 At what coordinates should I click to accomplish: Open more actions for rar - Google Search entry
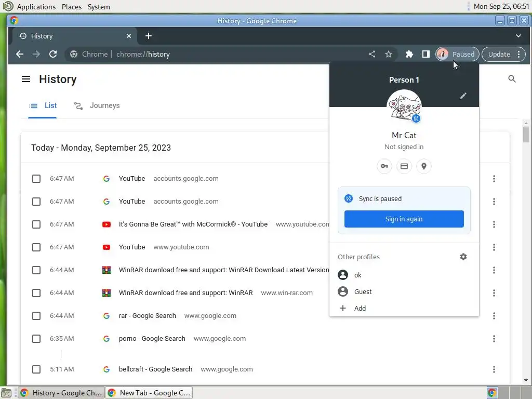click(494, 316)
